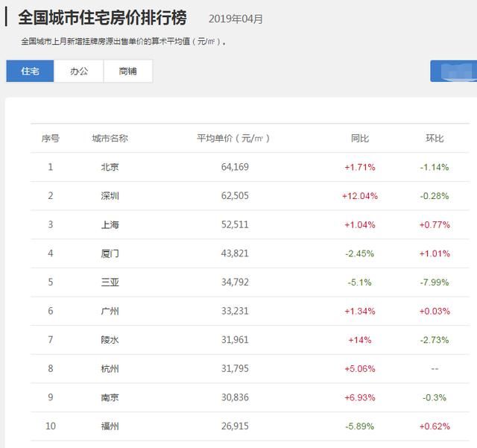Click the -7.99% month-over-month value
Viewport: 477px width, 448px height.
point(435,282)
